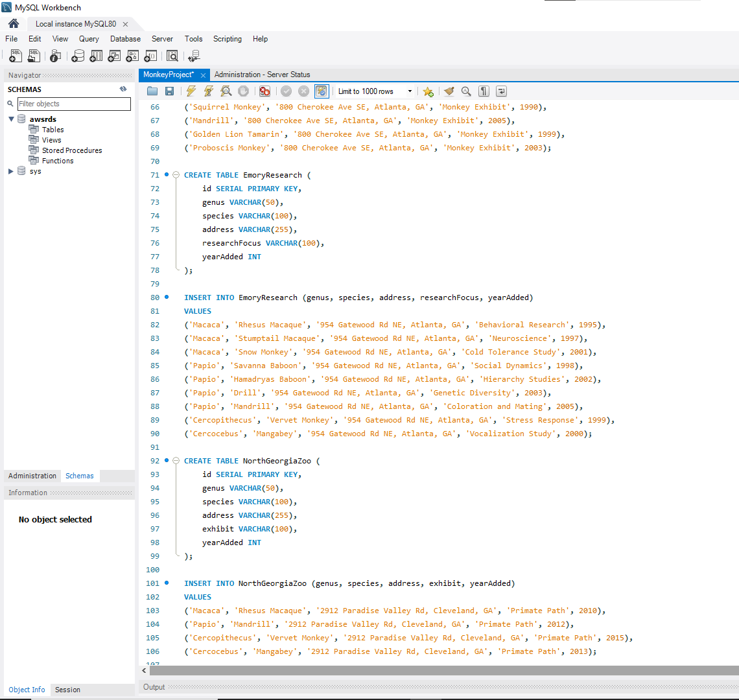
Task: Create a new function toolbar icon
Action: coord(150,56)
